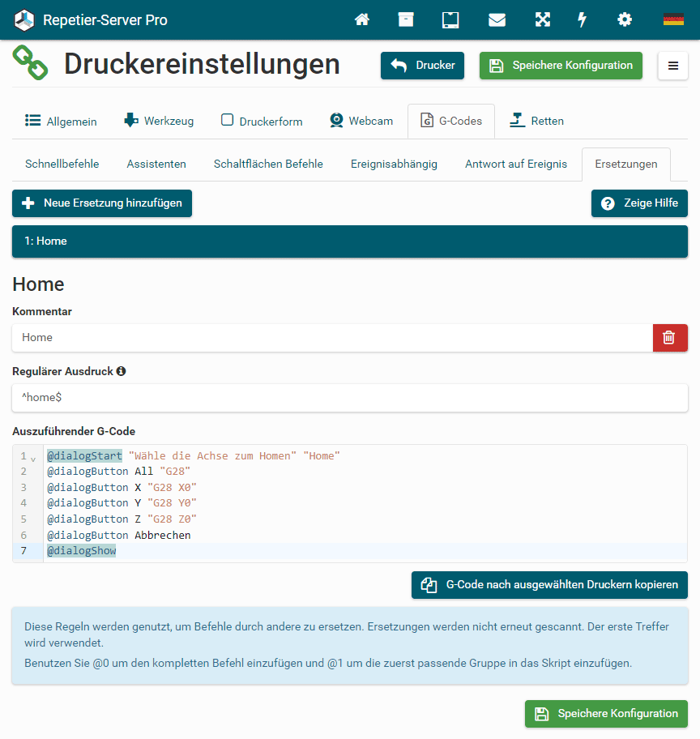Delete the Home replacement with trash icon
The width and height of the screenshot is (700, 739).
point(669,338)
